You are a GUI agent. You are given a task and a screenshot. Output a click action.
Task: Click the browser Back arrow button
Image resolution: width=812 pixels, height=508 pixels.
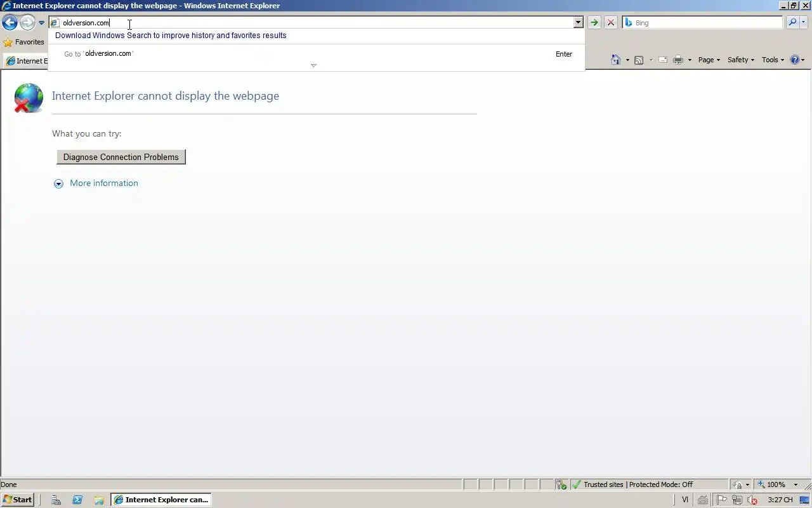[10, 23]
